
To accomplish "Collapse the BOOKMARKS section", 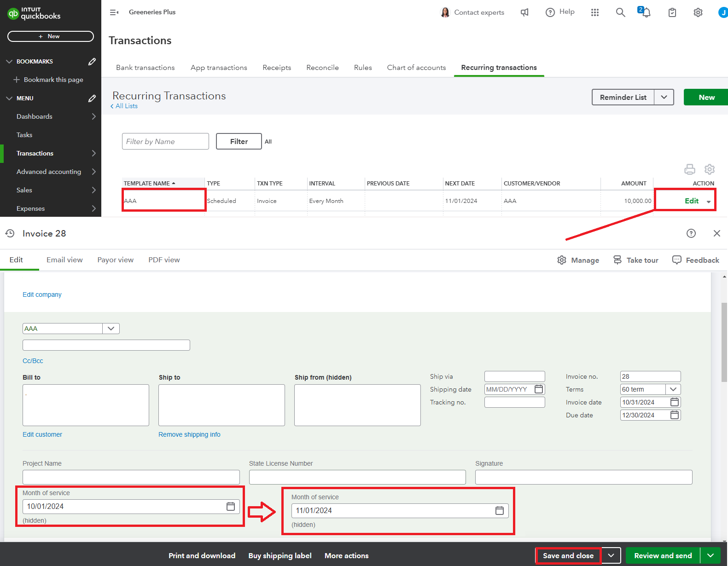I will click(9, 61).
